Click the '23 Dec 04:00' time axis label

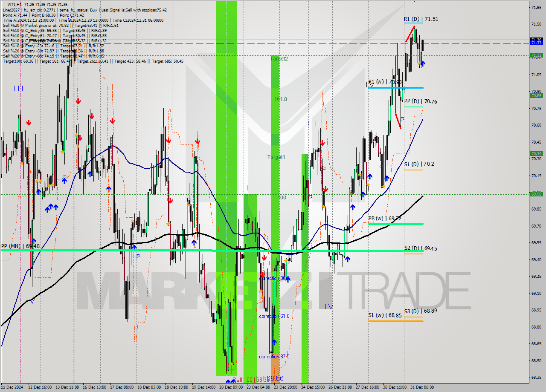(258, 387)
